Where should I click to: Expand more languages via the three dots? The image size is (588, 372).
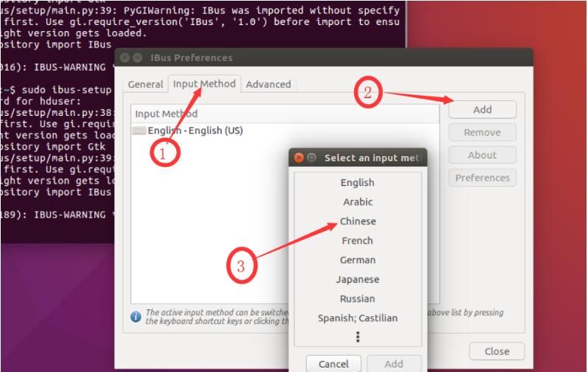pyautogui.click(x=358, y=337)
